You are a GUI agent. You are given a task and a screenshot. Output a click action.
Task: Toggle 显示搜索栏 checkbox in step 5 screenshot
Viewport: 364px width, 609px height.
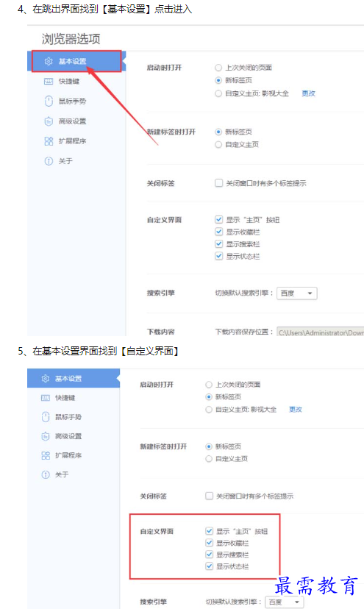click(209, 555)
